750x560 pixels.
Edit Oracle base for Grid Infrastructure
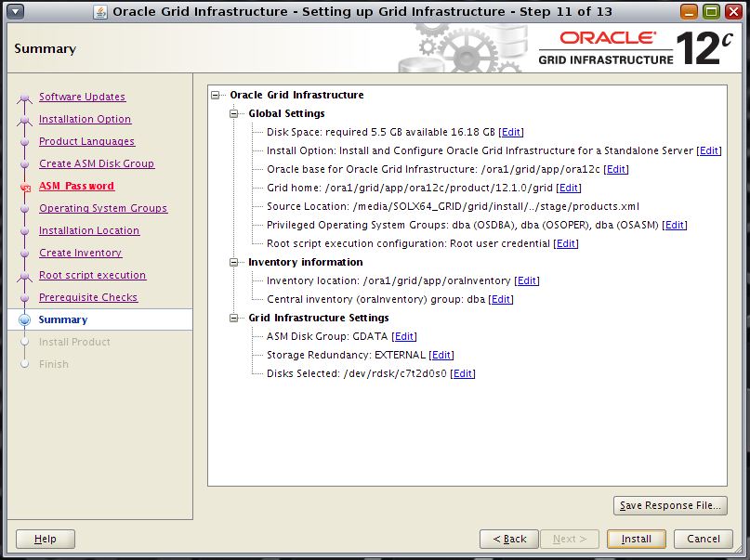(616, 170)
